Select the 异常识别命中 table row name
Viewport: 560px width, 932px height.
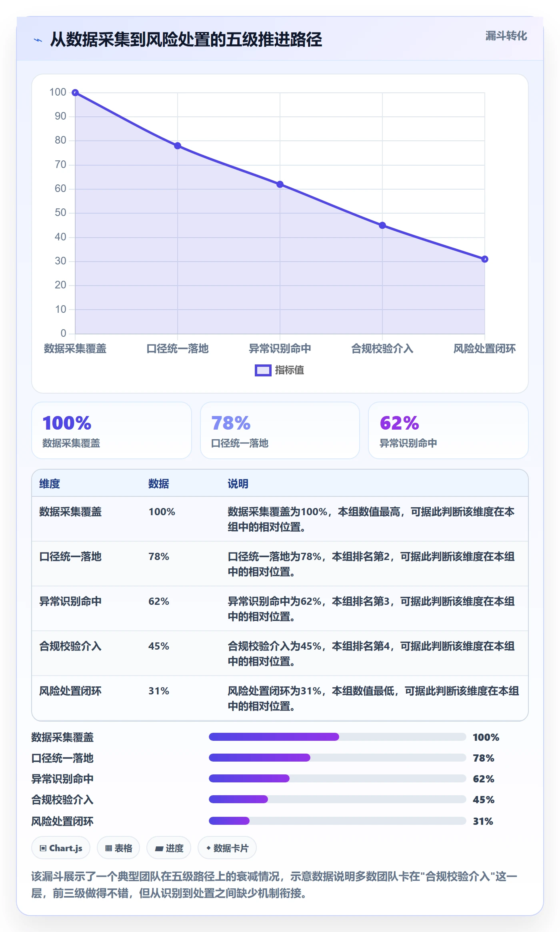tap(70, 601)
